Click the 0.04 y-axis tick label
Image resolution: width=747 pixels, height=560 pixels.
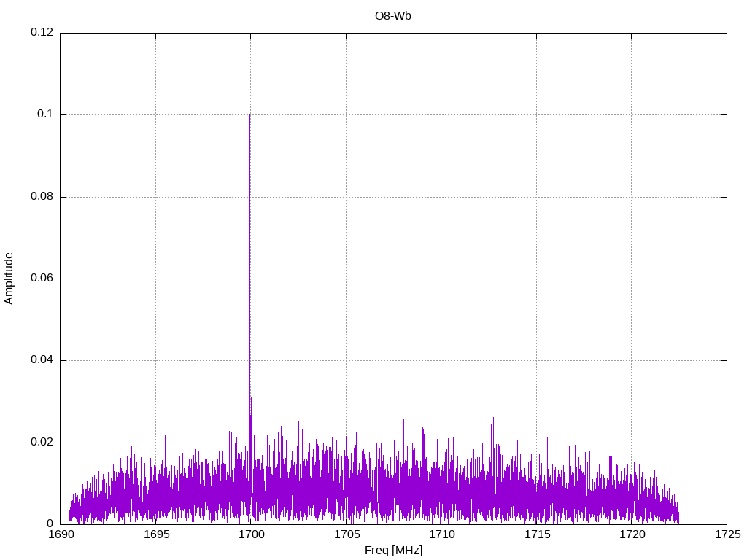tap(42, 360)
